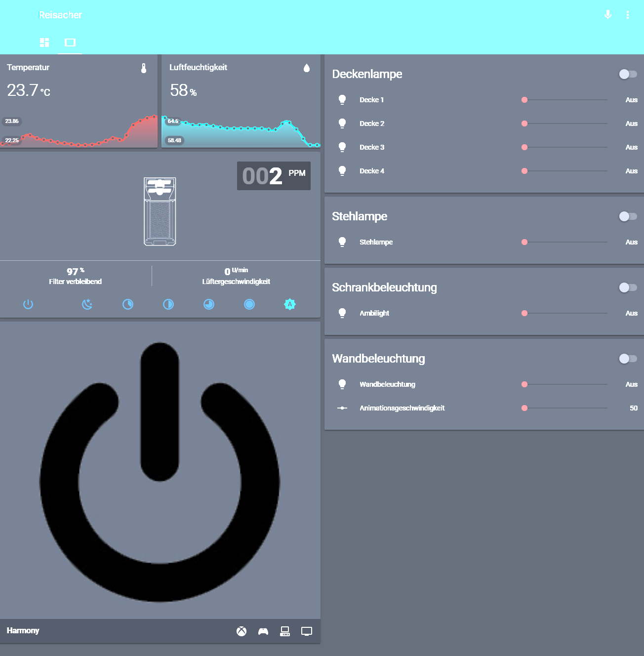Set purifier fan to lowest speed

(x=128, y=304)
